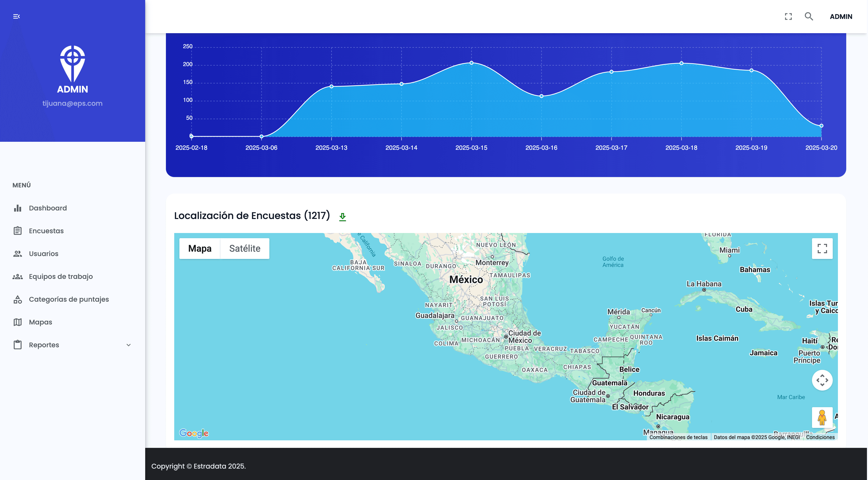Open Combinaciones de teclas map shortcuts
This screenshot has height=480, width=868.
pos(678,437)
